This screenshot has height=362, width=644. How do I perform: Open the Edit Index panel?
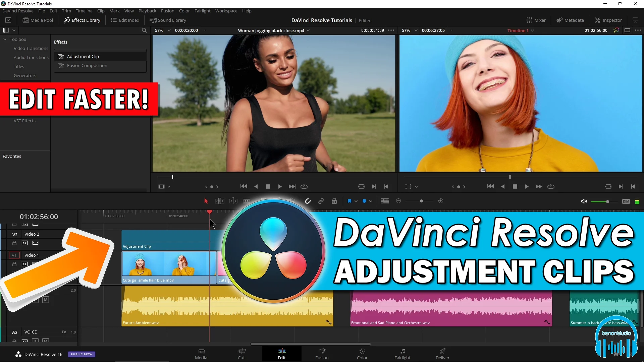click(x=124, y=20)
